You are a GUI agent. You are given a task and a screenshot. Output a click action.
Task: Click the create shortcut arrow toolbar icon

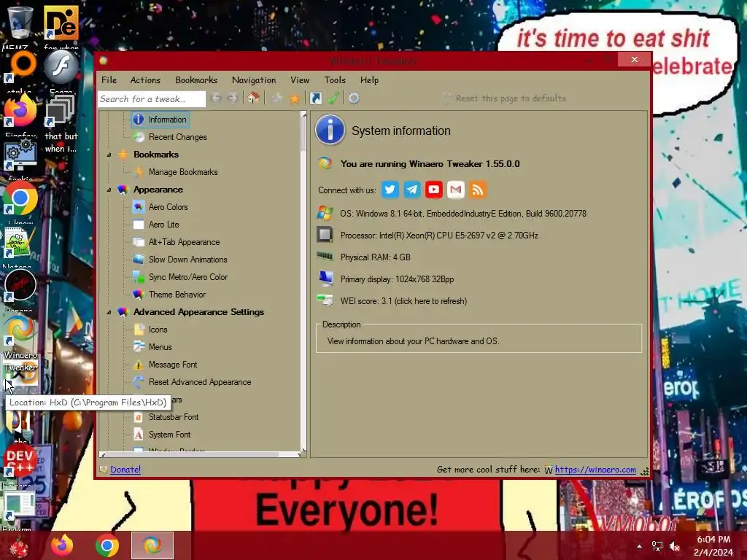(315, 98)
